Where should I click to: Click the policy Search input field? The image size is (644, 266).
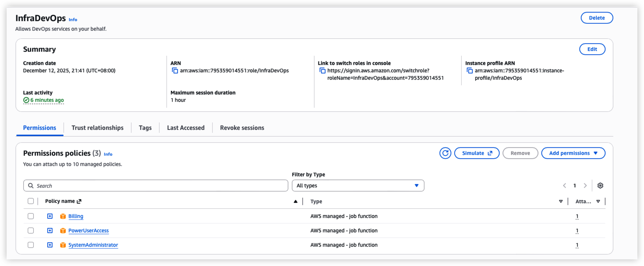click(156, 186)
